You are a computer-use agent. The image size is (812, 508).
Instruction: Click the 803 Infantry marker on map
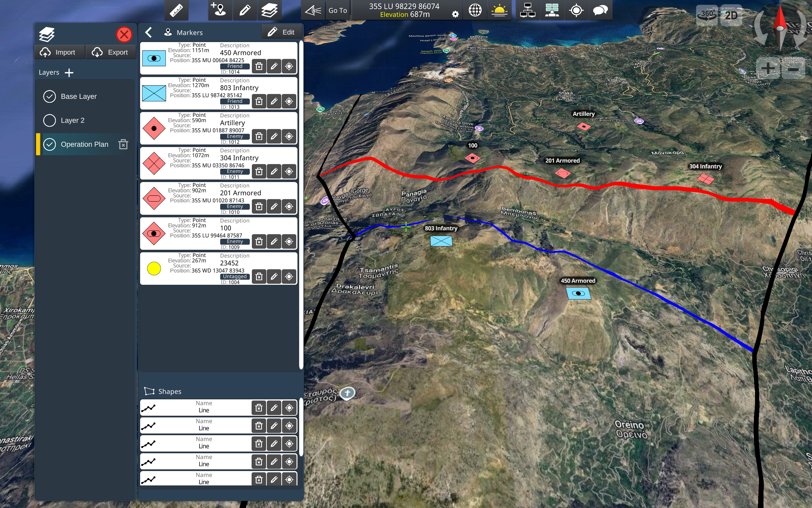441,241
